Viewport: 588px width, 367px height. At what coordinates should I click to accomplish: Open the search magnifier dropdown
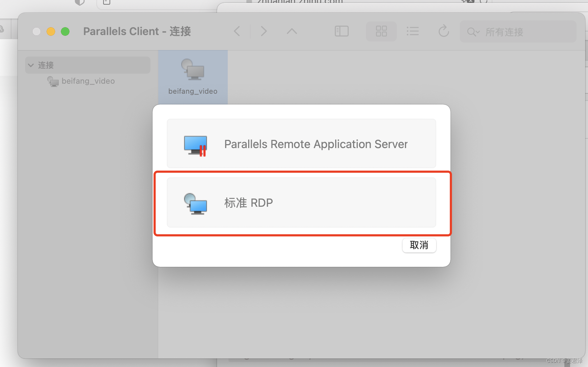pos(473,32)
